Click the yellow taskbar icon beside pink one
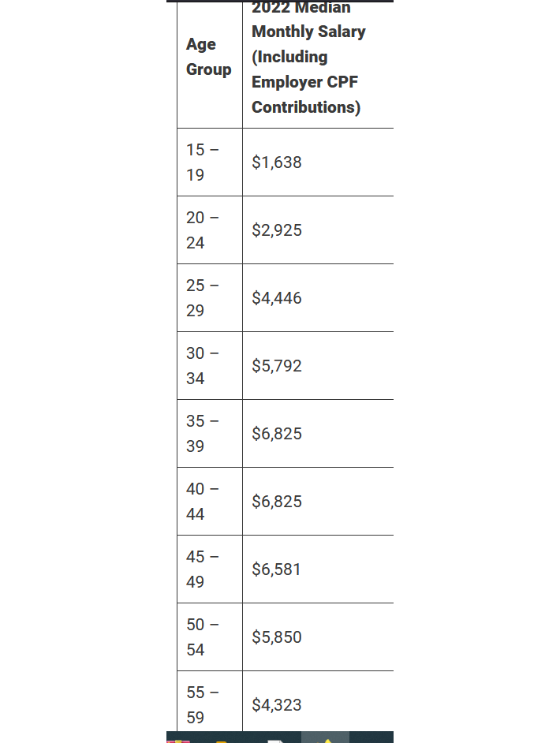 (224, 741)
